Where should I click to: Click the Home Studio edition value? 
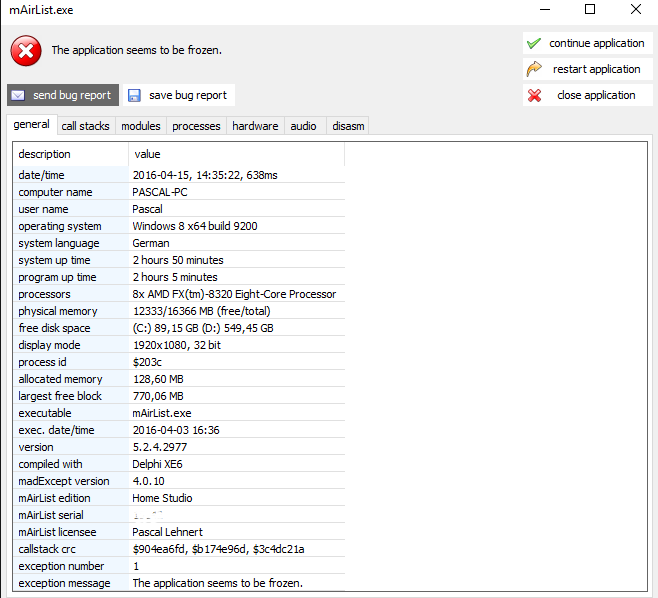162,498
